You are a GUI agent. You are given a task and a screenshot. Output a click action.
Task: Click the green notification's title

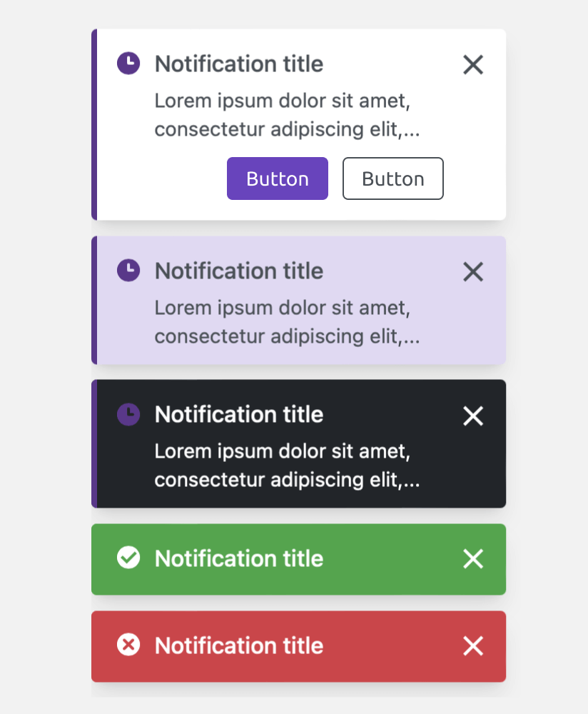tap(239, 558)
